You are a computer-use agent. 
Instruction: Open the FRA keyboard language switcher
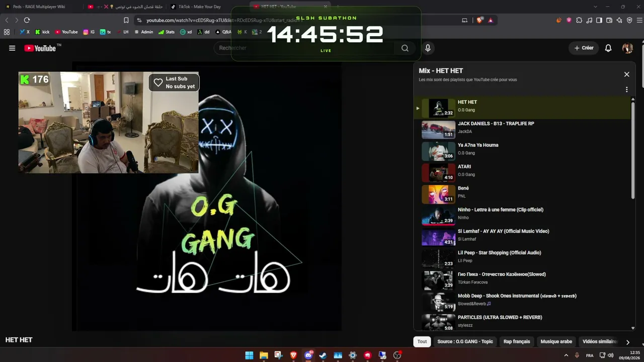point(589,355)
